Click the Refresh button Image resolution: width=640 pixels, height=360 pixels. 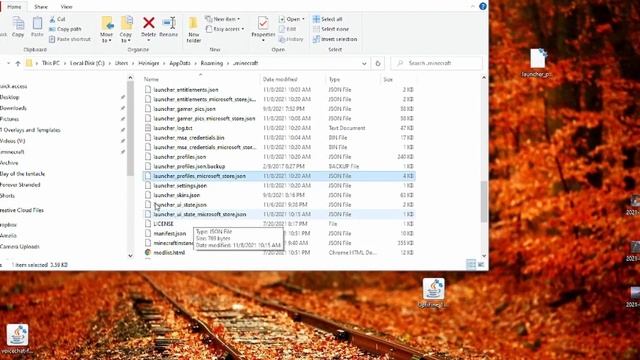click(378, 63)
